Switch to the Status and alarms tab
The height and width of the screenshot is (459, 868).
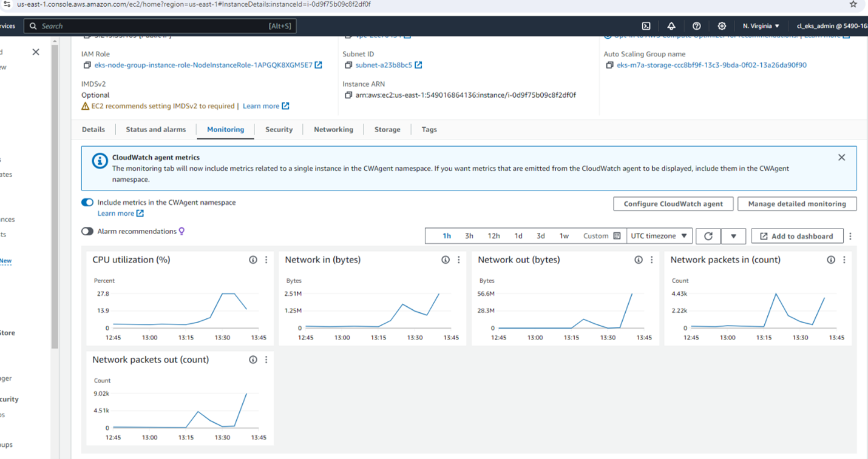coord(155,129)
